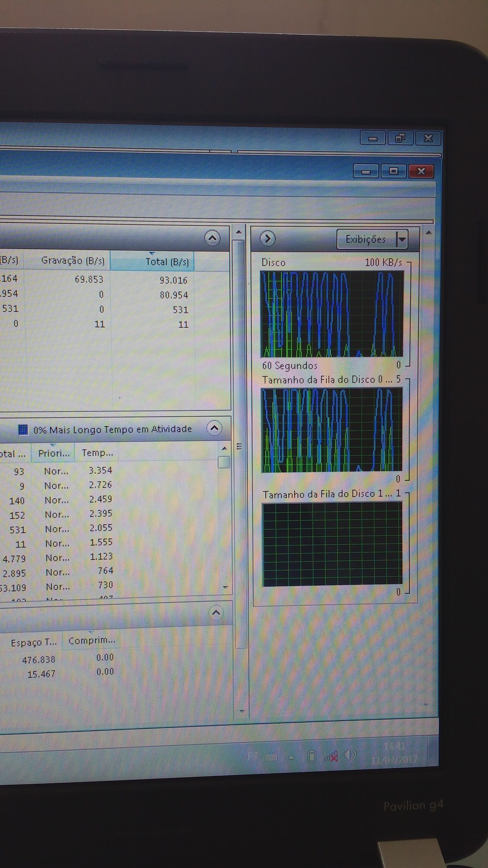Open the network tray icon with red X
The image size is (488, 868).
(x=331, y=756)
